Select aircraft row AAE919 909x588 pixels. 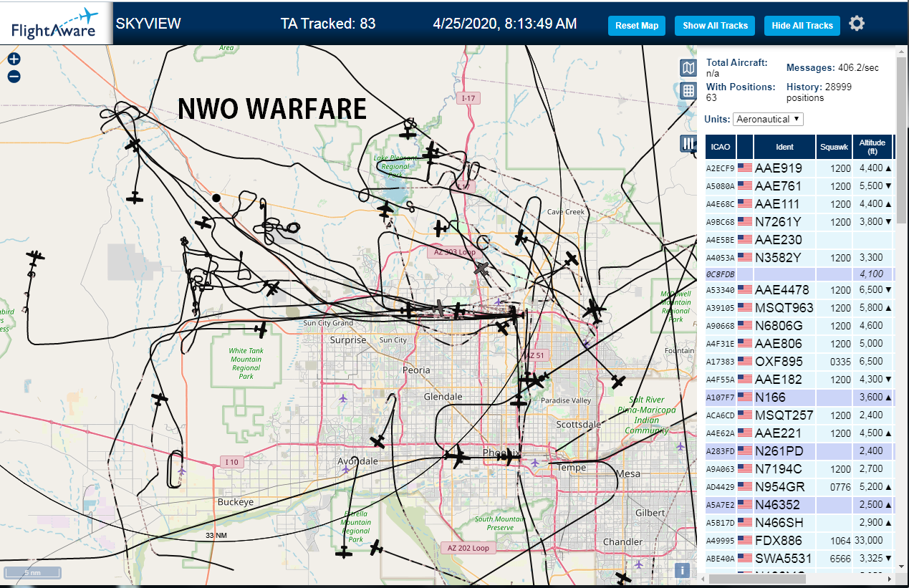[x=799, y=168]
